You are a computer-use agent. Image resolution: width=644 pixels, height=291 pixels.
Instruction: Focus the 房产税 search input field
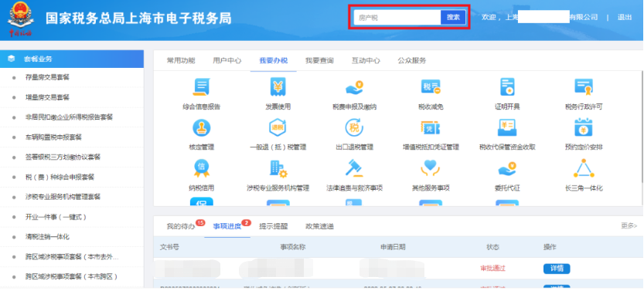397,17
